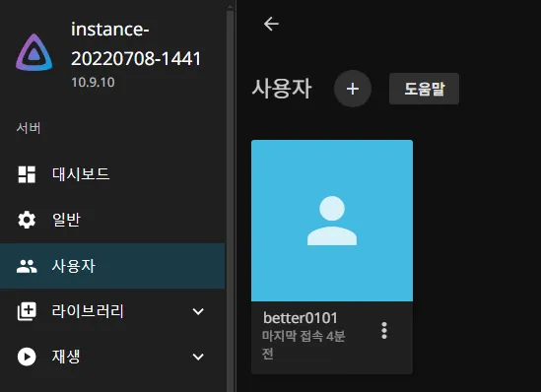Click the 마지막 접속 4분 전 text
541x392 pixels.
(304, 345)
